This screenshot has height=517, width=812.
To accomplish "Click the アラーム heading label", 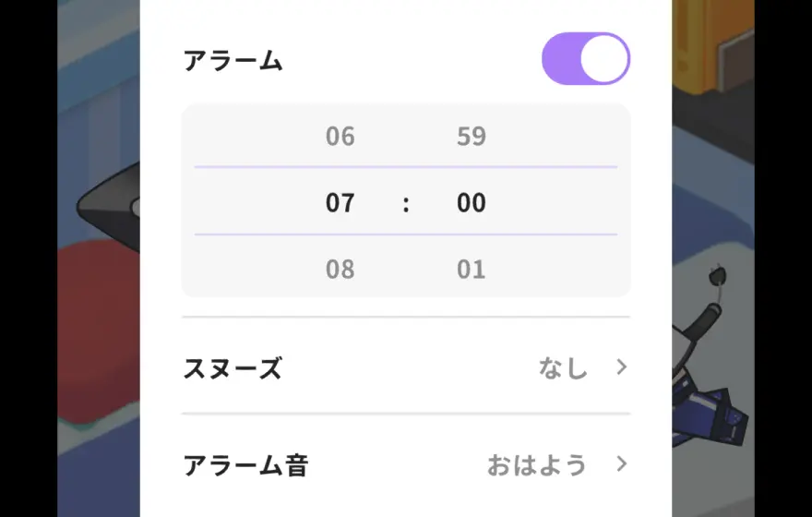I will coord(233,61).
